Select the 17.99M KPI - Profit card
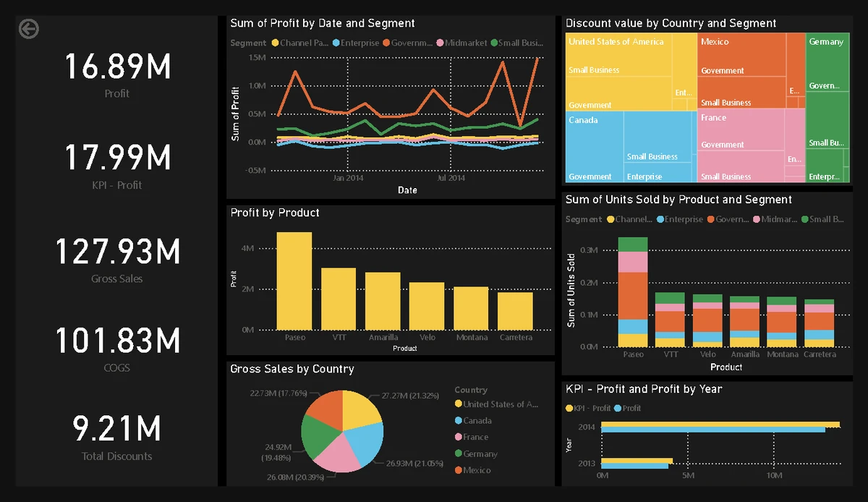The image size is (868, 502). 117,166
